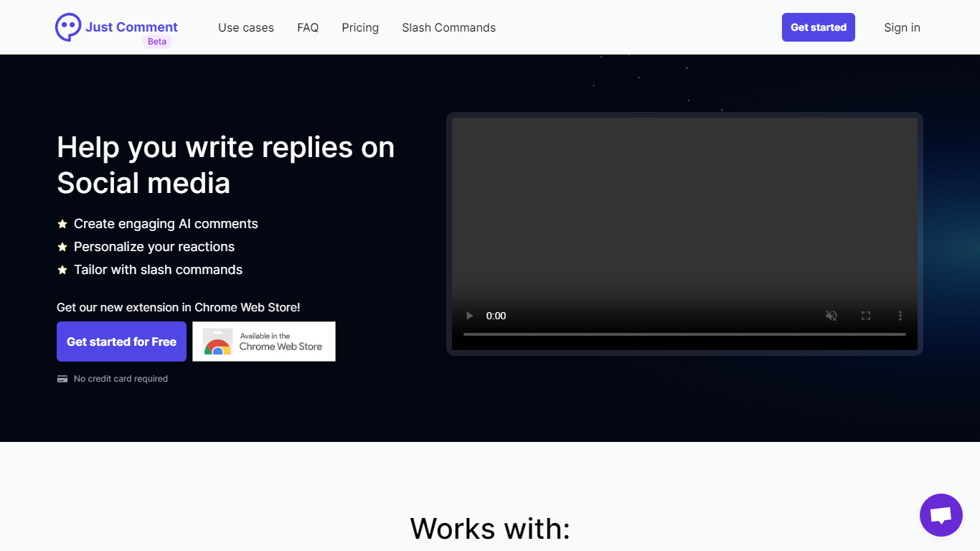Click Get started for Free button
Viewport: 980px width, 551px height.
pos(121,342)
